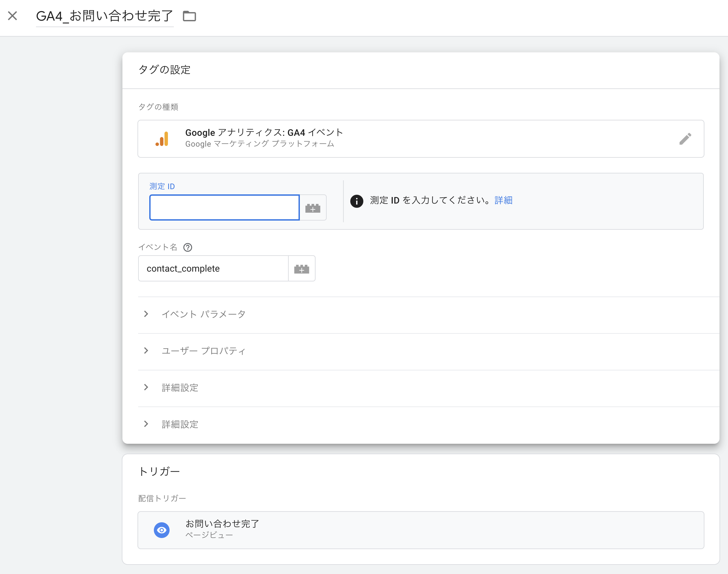Expand the second 詳細設定 section

(x=428, y=424)
